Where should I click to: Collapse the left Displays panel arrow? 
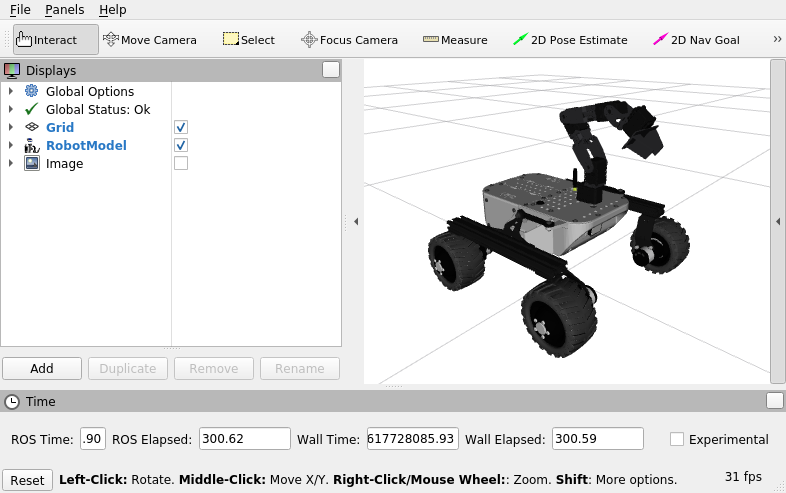coord(356,221)
